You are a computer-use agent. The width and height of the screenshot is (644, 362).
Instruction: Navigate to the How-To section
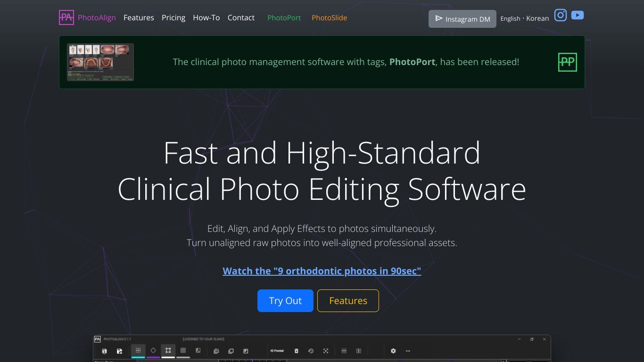pyautogui.click(x=206, y=18)
